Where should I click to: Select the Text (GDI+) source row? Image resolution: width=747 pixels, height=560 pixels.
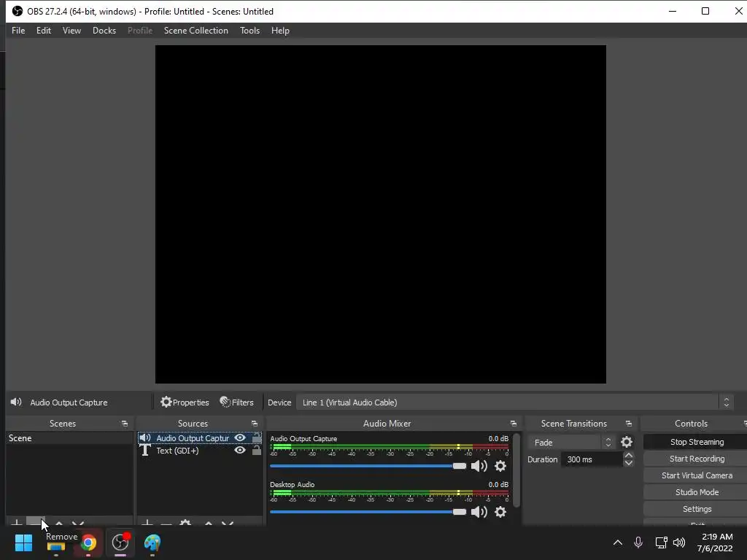point(200,451)
